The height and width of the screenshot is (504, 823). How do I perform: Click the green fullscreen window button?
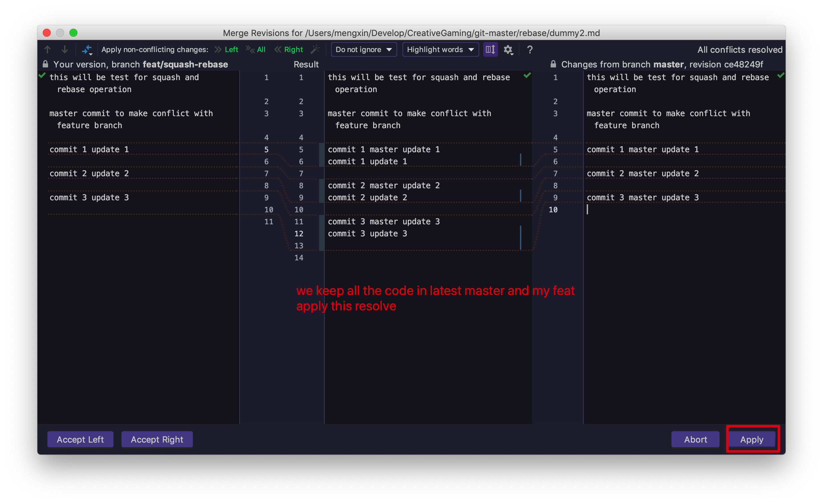click(x=73, y=33)
